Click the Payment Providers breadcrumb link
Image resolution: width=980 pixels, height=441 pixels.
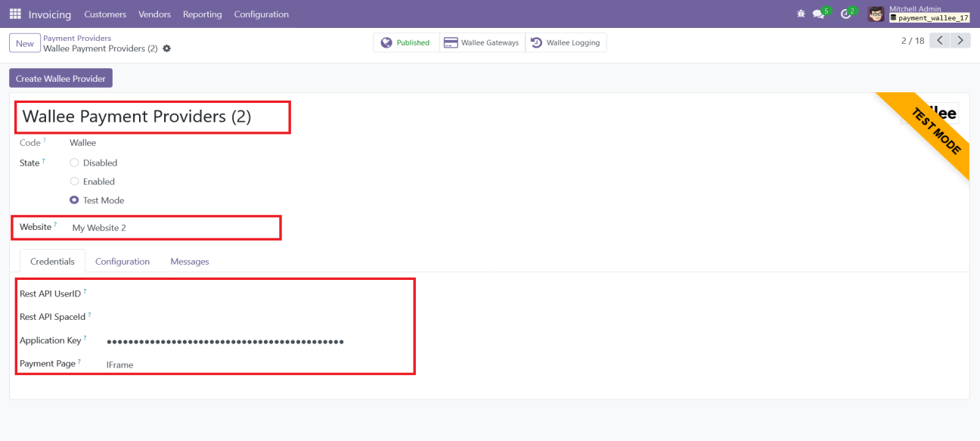(77, 38)
